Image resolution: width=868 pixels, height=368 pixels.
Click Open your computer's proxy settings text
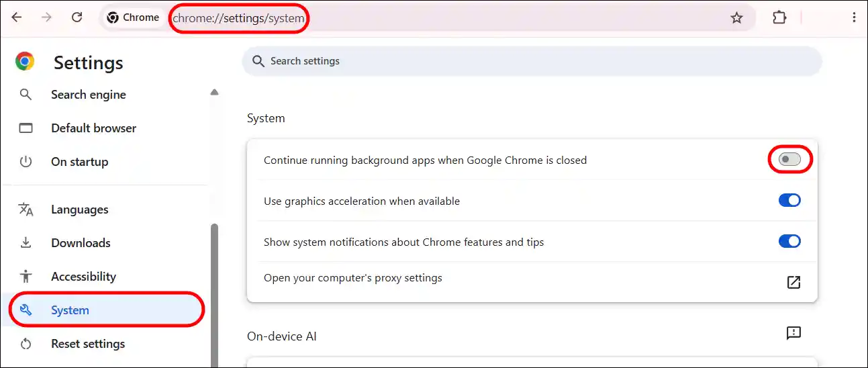[x=353, y=278]
